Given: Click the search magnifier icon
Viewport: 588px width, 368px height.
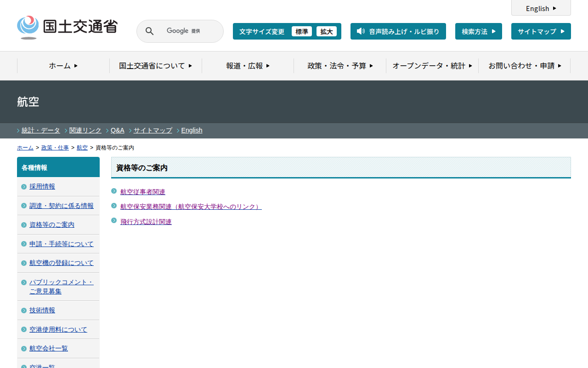Looking at the screenshot, I should click(x=149, y=31).
